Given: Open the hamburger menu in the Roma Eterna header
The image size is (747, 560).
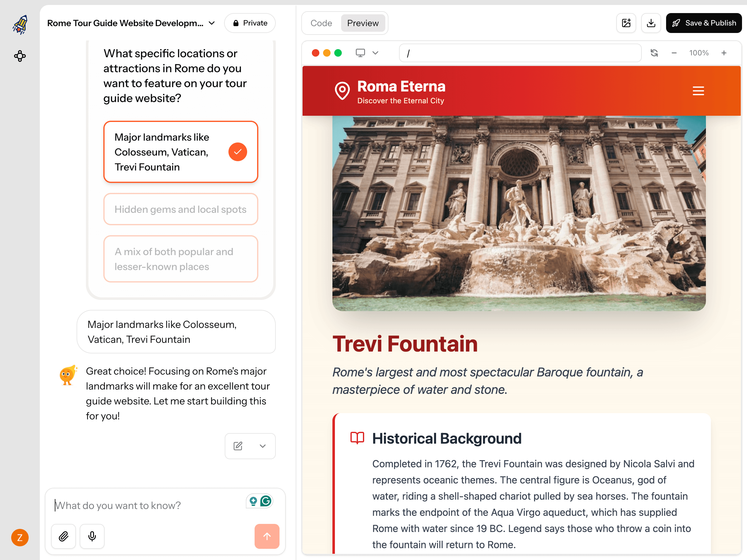Looking at the screenshot, I should pyautogui.click(x=698, y=91).
